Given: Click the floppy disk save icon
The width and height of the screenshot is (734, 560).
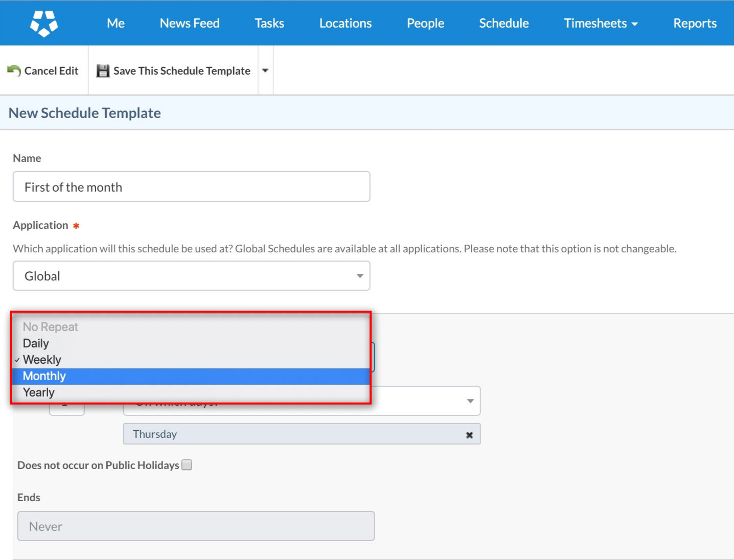Looking at the screenshot, I should (103, 71).
